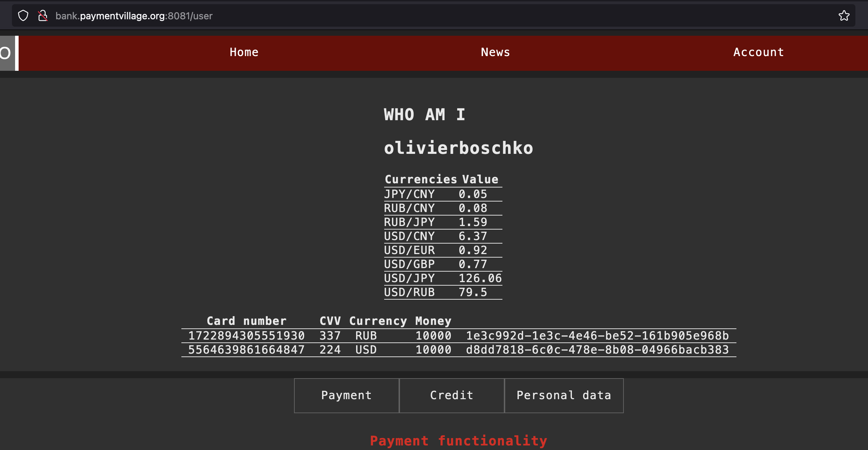Click the UUID starting with d8dd7818

(597, 350)
